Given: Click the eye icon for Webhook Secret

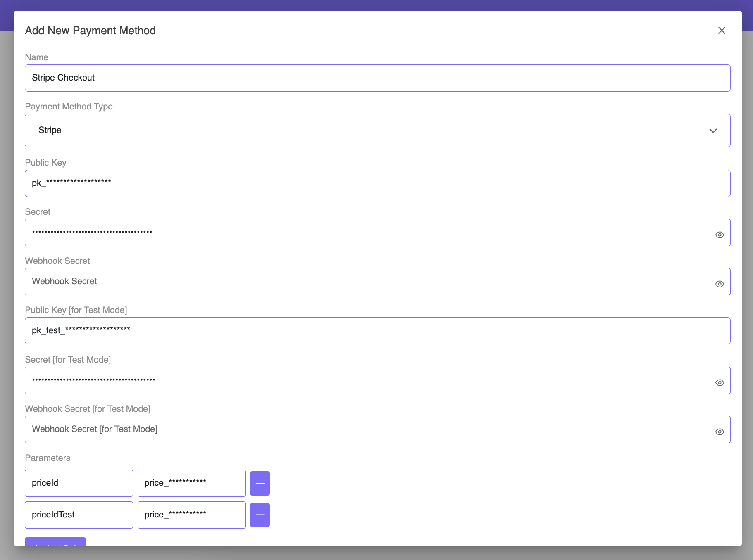Looking at the screenshot, I should 719,284.
